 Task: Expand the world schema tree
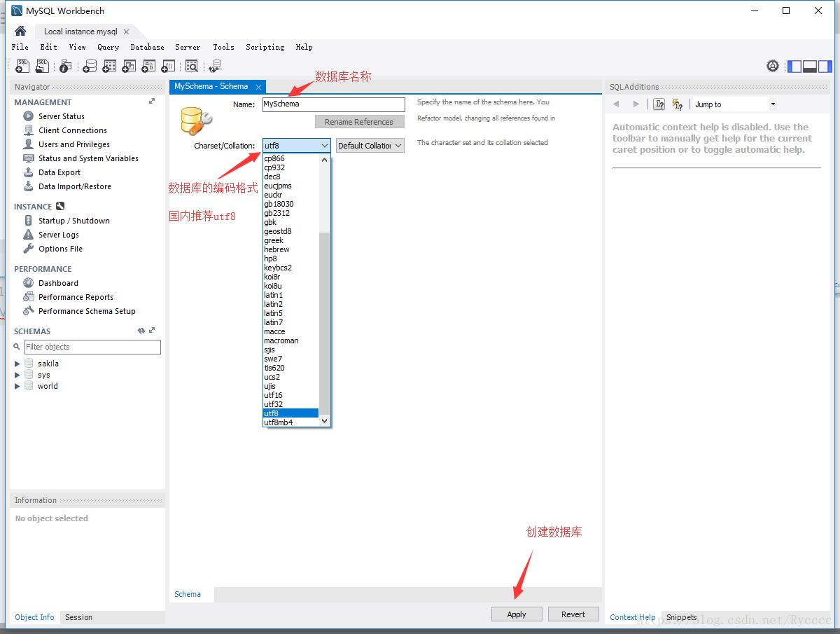[17, 386]
